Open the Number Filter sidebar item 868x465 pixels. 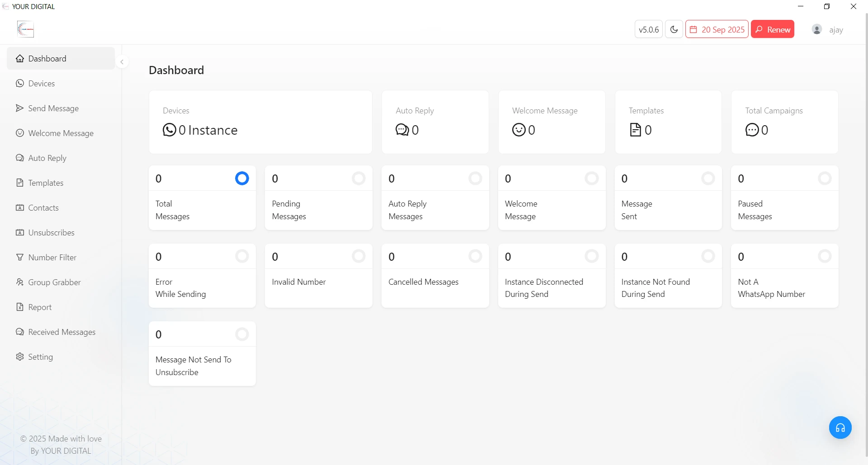click(52, 258)
